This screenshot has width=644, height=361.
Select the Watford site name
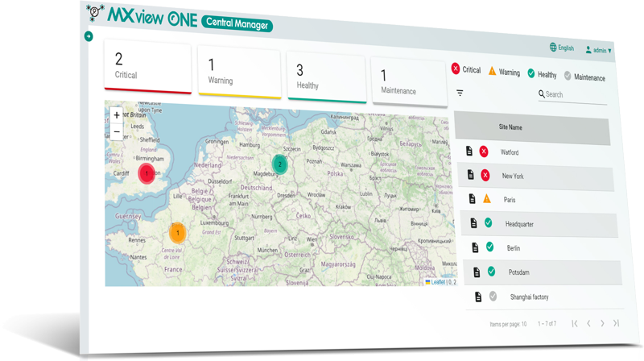coord(510,152)
